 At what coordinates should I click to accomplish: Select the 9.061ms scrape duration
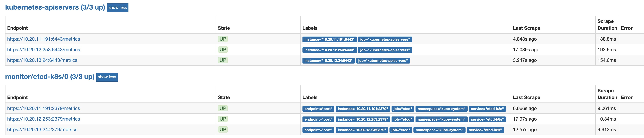(607, 108)
